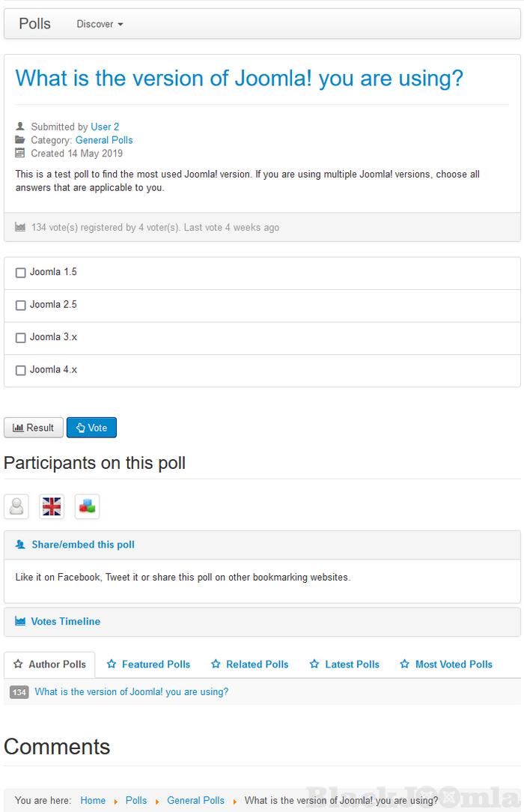Tick the Joomla 2.5 checkbox
524x812 pixels.
(x=21, y=305)
